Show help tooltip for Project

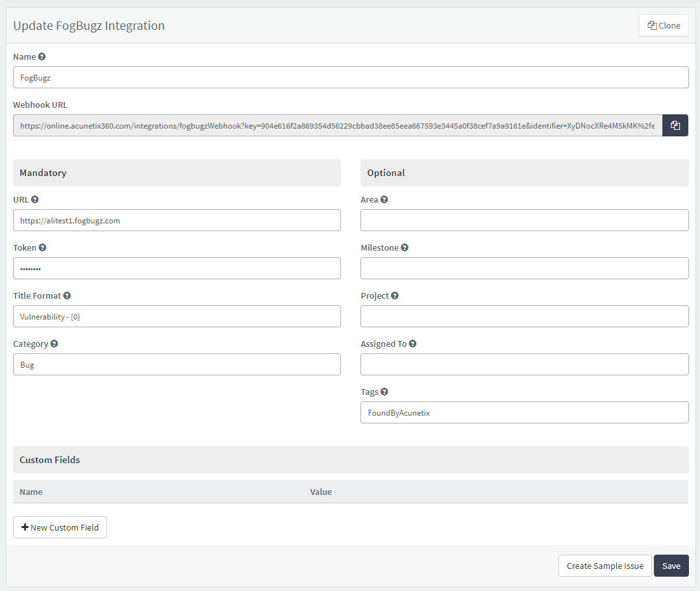pyautogui.click(x=395, y=295)
